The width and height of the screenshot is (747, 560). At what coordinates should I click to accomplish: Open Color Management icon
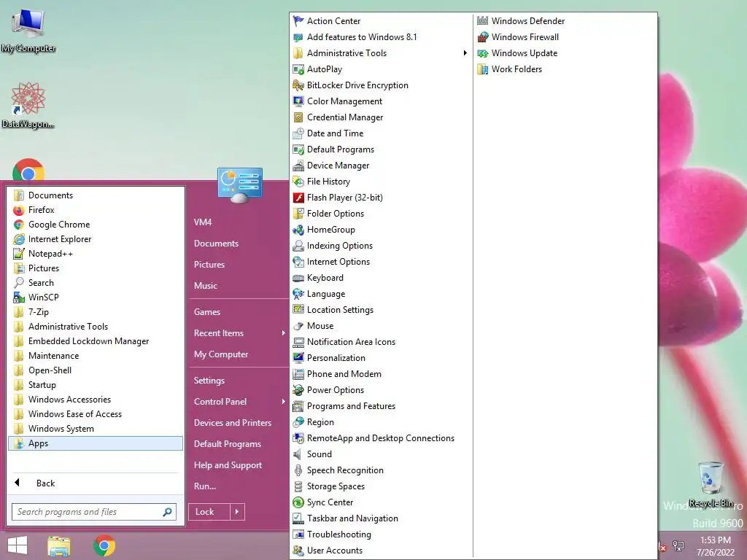coord(298,101)
